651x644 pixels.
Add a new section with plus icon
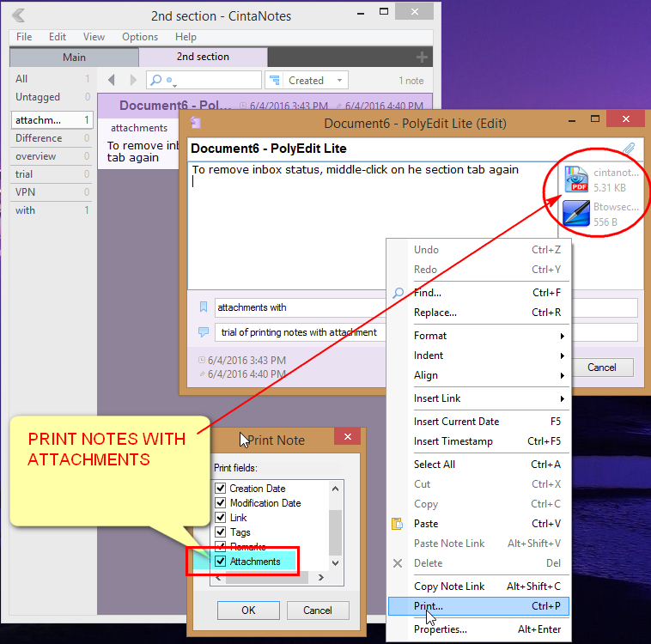422,57
